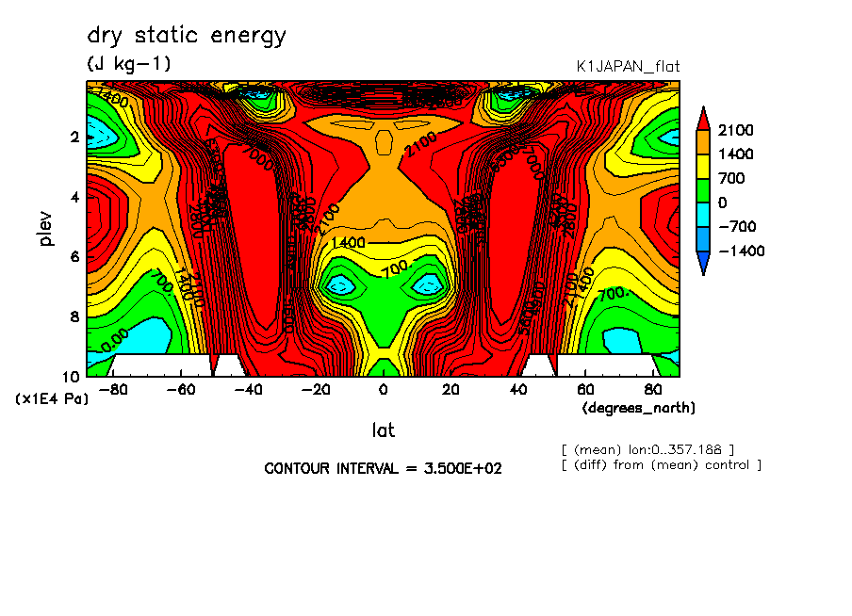Click the colorbar value label '-1400'
Screen dimensions: 852x616
[x=742, y=251]
